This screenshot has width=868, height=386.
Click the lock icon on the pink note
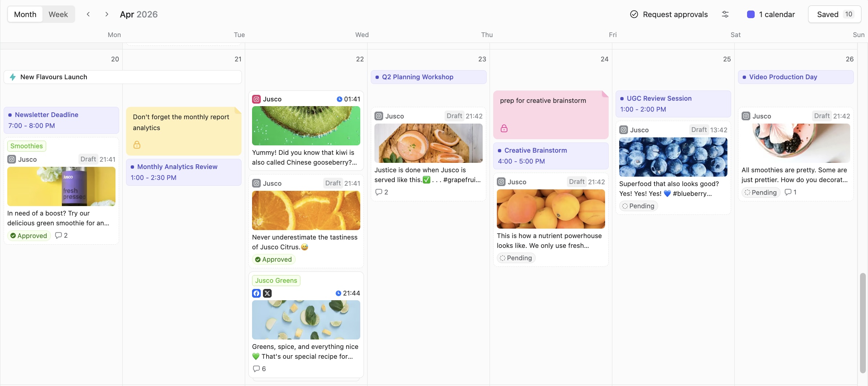point(504,128)
